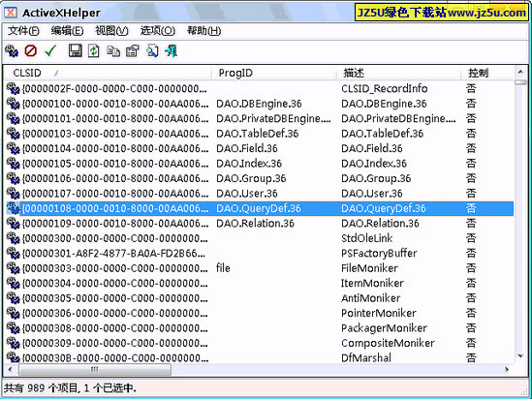The image size is (532, 399).
Task: Open the Properties toolbar icon
Action: (133, 51)
